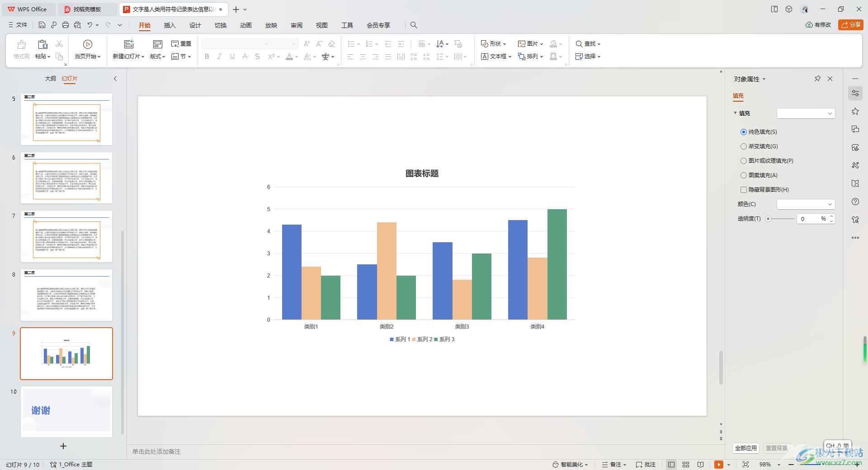Image resolution: width=868 pixels, height=470 pixels.
Task: Click the help question mark sidebar icon
Action: click(855, 202)
